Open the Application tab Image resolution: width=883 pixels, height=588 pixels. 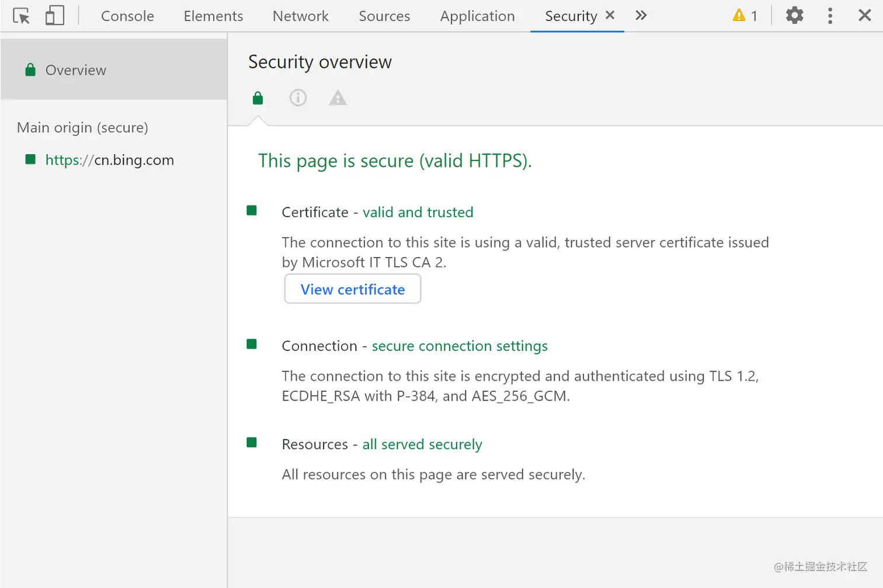[477, 16]
